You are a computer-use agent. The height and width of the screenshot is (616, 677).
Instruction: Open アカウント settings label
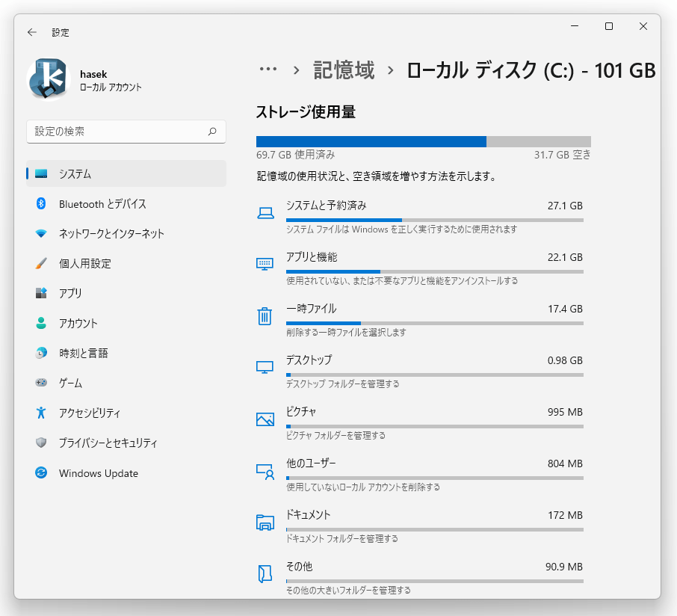(78, 323)
